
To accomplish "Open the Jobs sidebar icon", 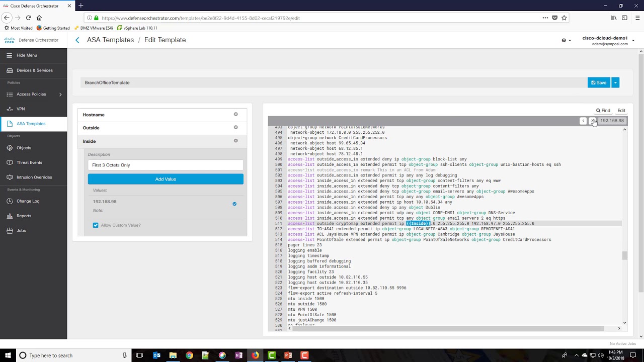I will [9, 230].
